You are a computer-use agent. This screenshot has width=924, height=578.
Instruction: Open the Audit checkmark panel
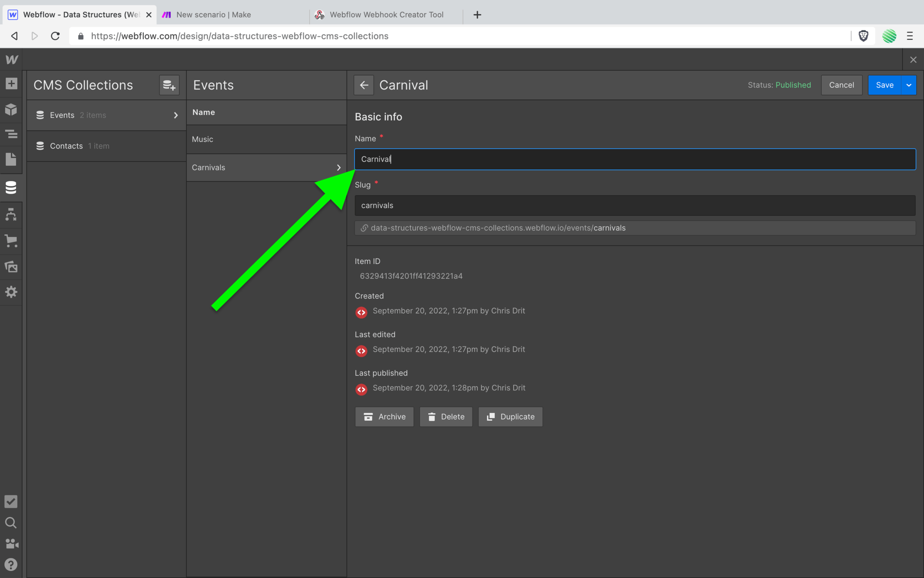coord(11,501)
